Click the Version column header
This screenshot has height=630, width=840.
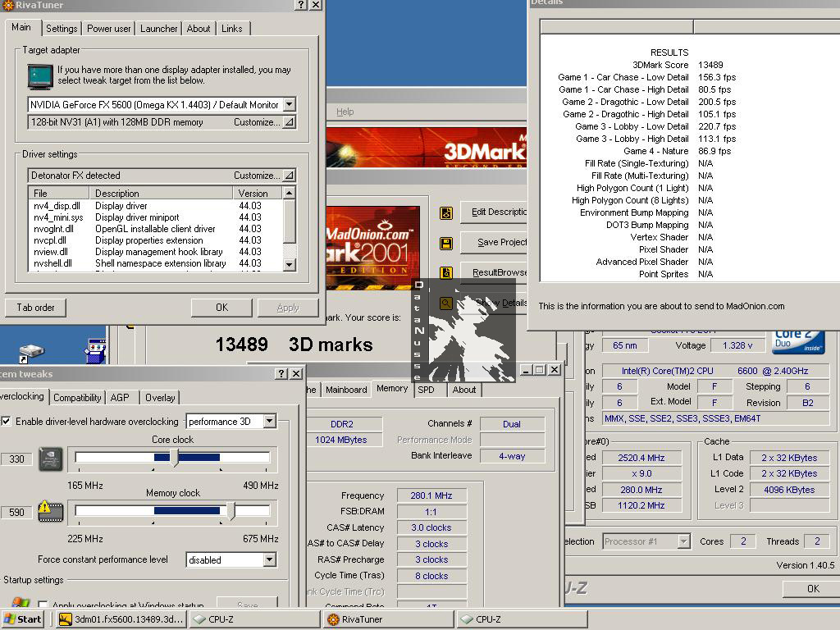(258, 193)
